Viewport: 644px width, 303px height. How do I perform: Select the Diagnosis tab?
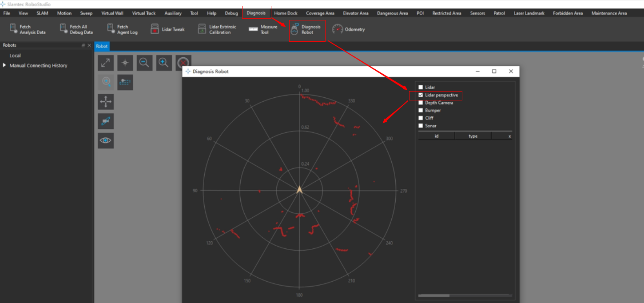(256, 13)
